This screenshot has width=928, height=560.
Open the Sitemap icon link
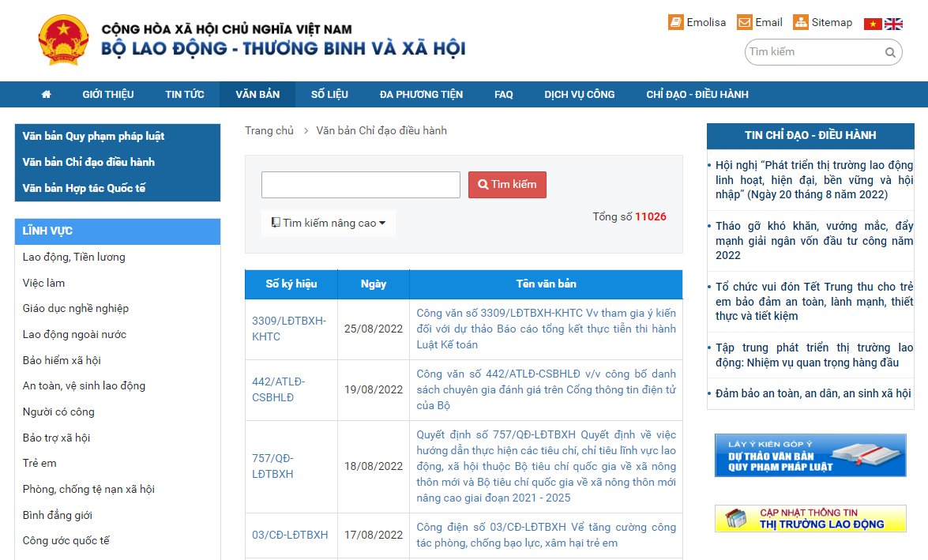801,22
